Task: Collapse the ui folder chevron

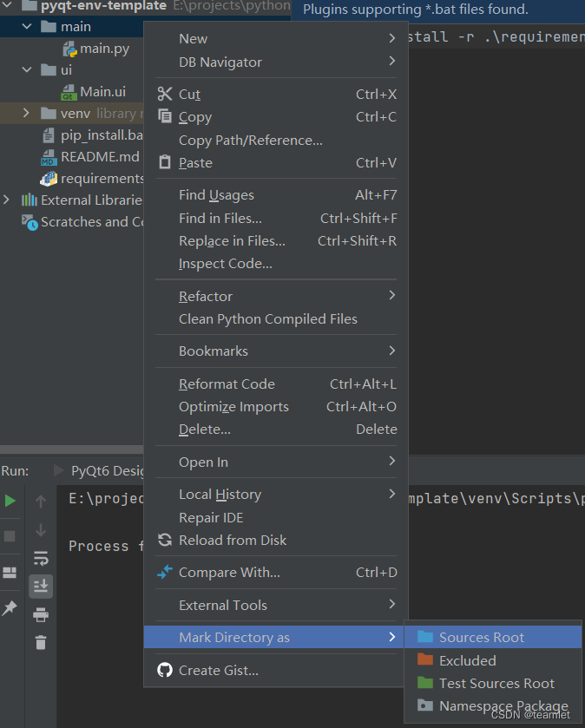Action: pos(27,70)
